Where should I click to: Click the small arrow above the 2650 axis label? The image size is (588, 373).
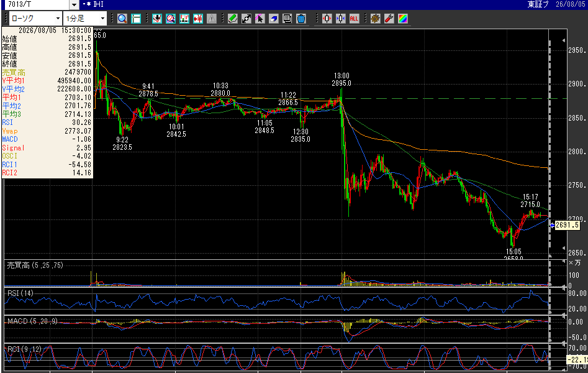click(564, 248)
